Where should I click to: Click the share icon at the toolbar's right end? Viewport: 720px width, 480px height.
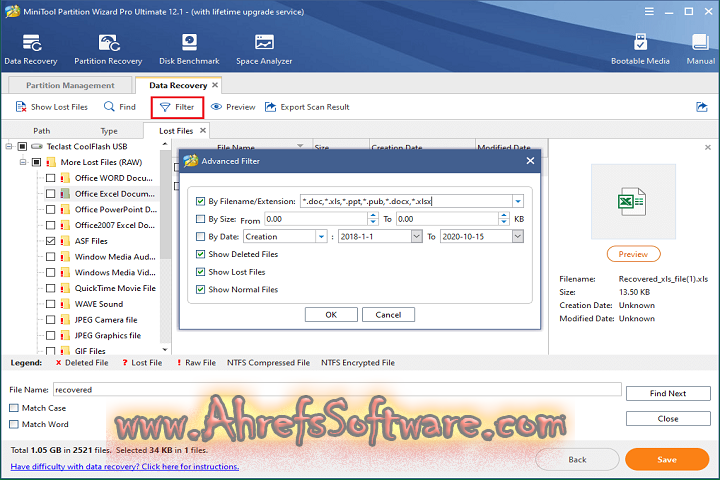click(x=702, y=107)
